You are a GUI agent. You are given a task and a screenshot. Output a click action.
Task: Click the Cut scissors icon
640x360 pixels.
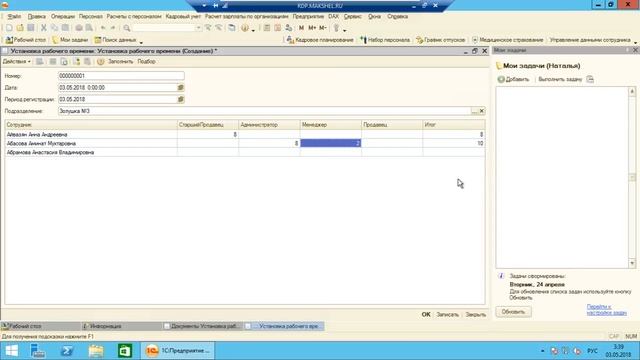[x=44, y=28]
